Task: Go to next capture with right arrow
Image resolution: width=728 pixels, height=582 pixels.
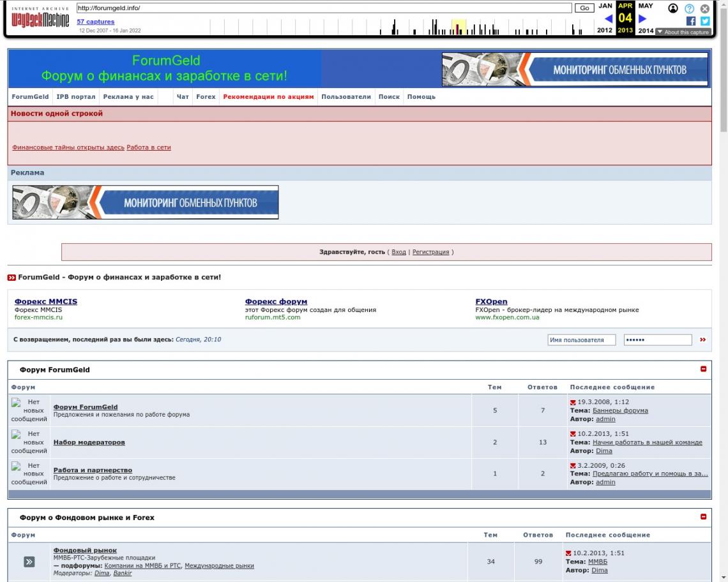Action: point(642,19)
